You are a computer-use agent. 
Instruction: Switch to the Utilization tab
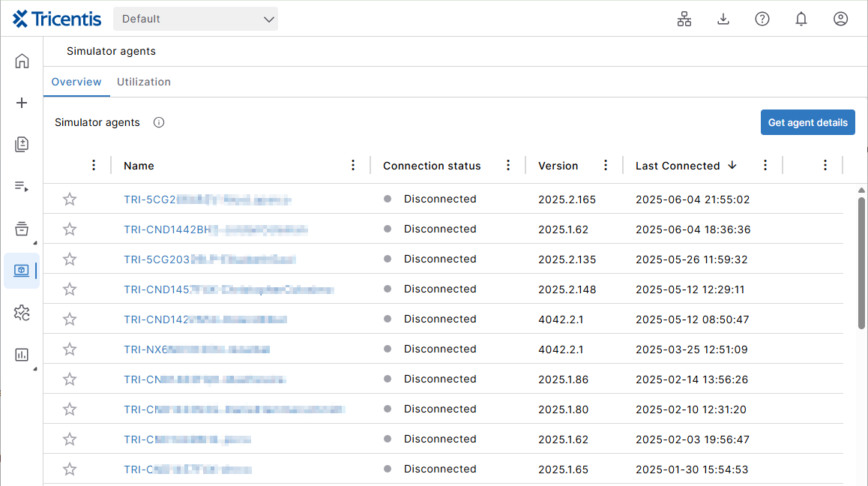click(144, 82)
